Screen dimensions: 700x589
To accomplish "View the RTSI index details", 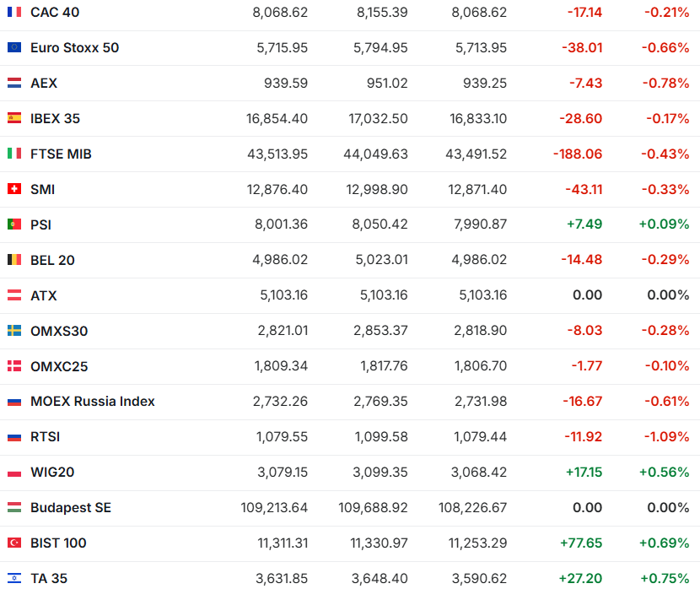I will 46,437.
